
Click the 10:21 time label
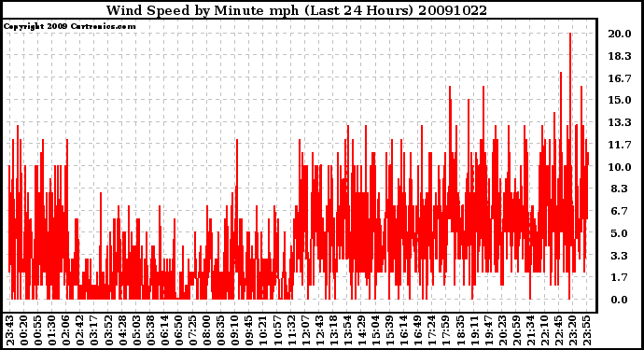[x=262, y=330]
